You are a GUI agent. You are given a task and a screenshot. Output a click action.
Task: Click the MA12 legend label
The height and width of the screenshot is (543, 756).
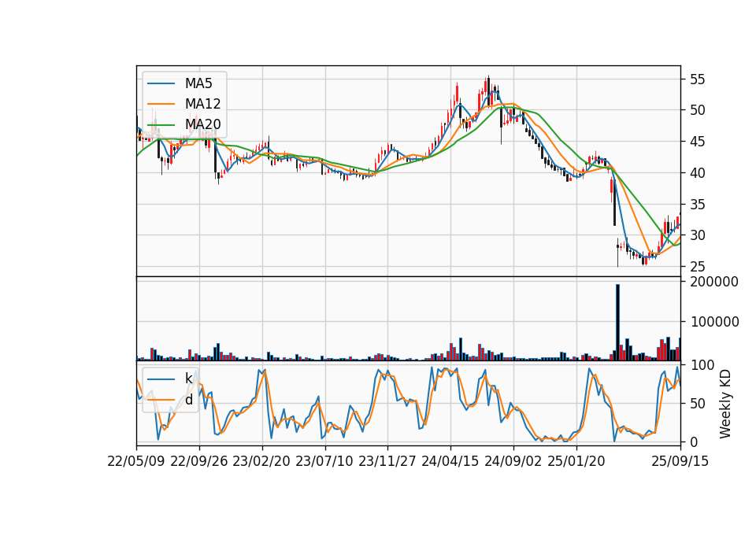coord(202,104)
